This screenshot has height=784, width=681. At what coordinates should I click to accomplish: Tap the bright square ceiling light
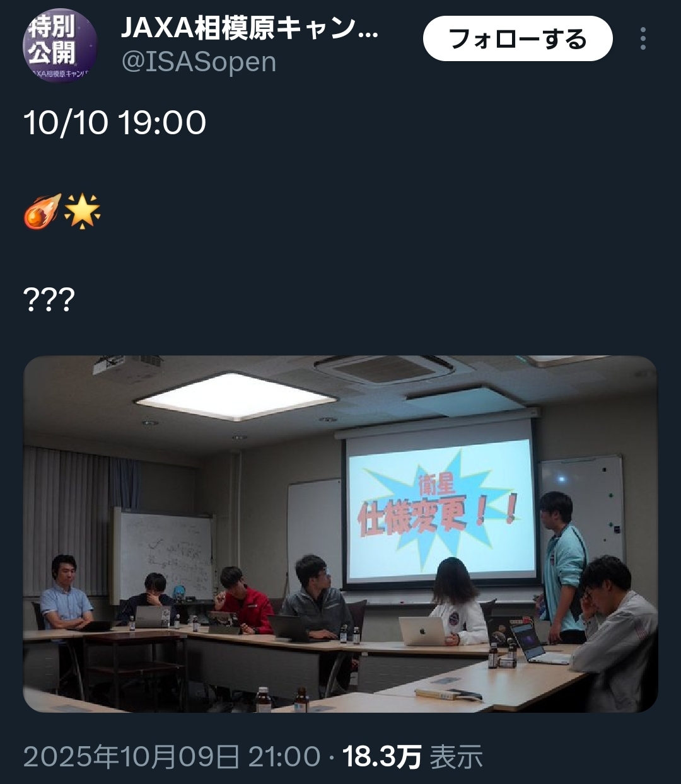[x=235, y=396]
